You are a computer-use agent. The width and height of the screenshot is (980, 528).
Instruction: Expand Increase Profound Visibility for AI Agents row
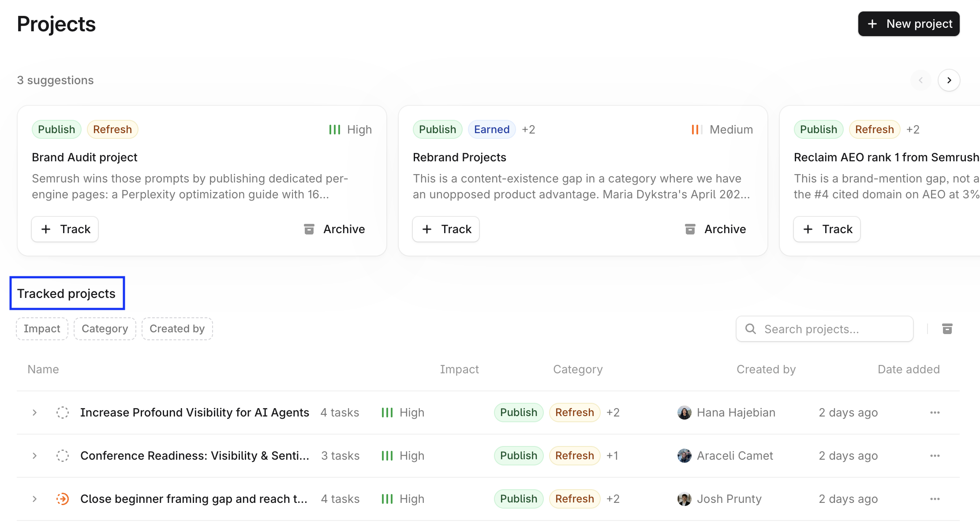pos(34,413)
